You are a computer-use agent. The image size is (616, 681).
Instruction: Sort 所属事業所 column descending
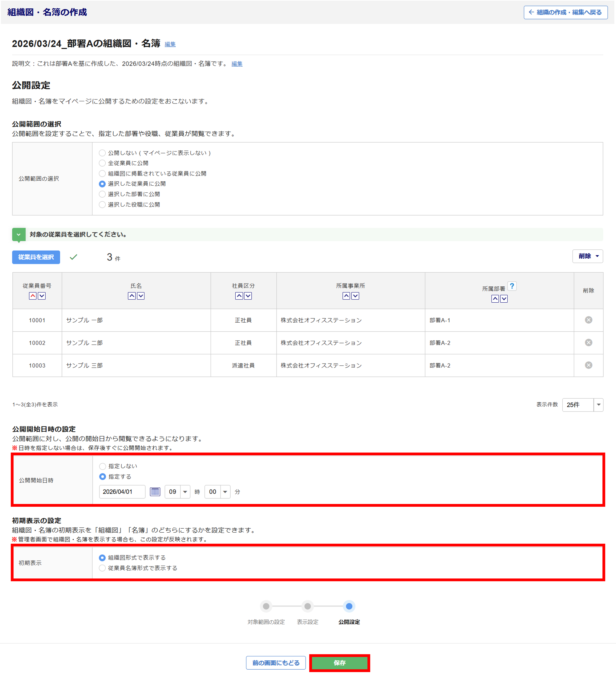pos(355,296)
